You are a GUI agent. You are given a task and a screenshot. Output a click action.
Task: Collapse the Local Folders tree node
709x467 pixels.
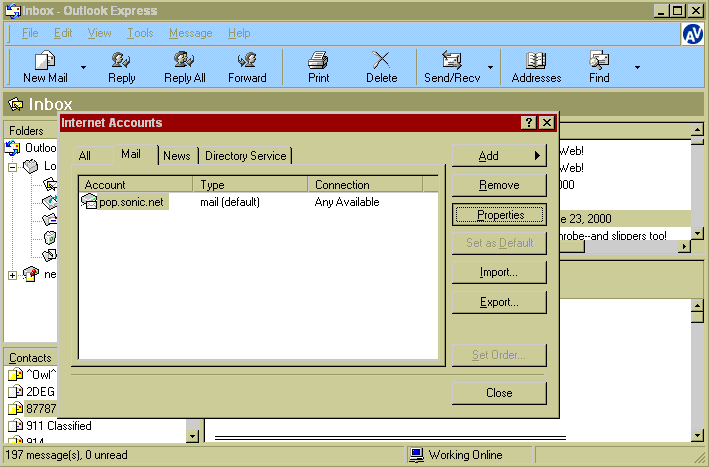[13, 167]
